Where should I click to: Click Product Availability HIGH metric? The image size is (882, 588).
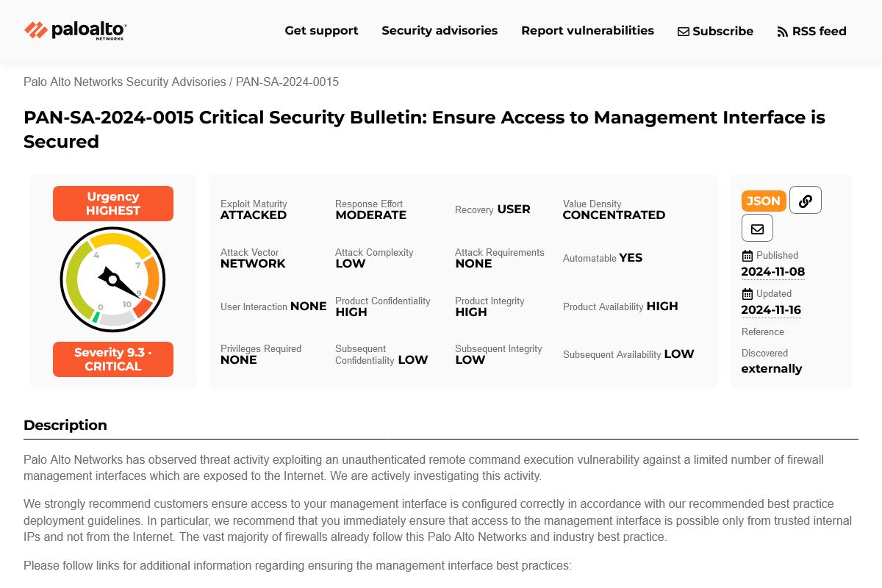620,306
